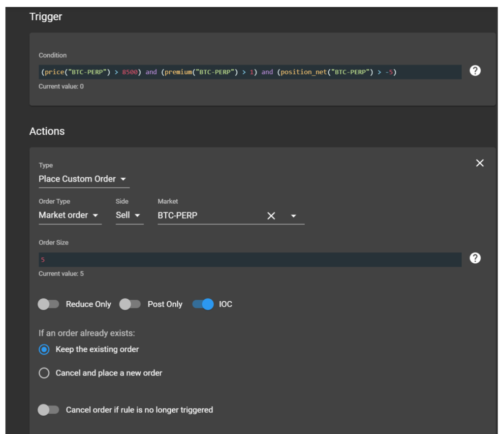Enable the Post Only switch
This screenshot has height=434, width=504.
pos(130,304)
